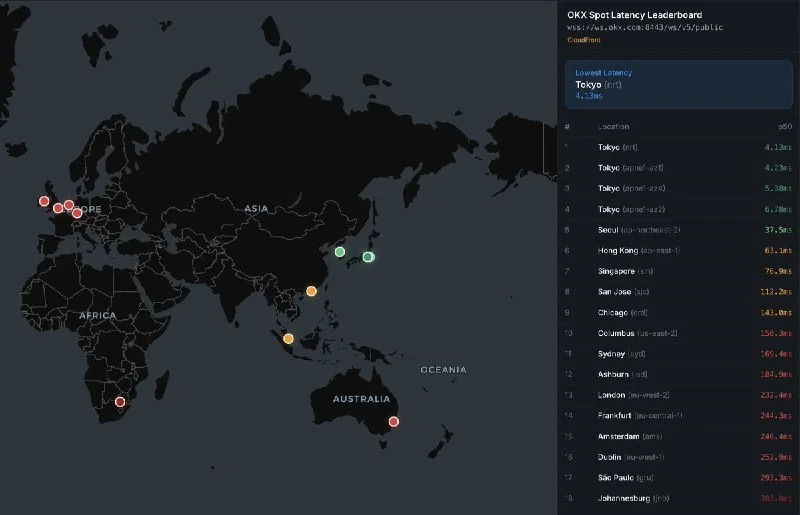
Task: Click the green Seoul marker on the map
Action: (340, 252)
